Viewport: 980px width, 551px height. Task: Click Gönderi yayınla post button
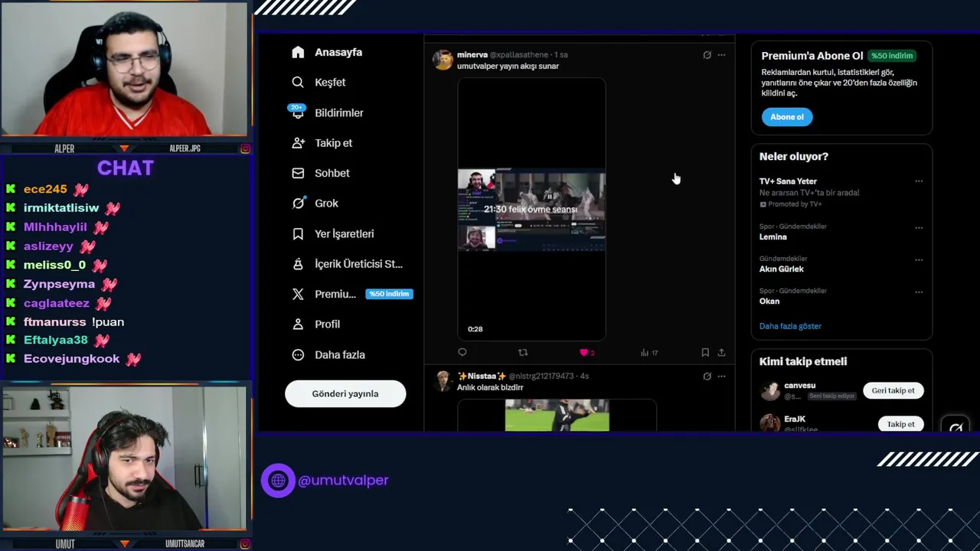(x=345, y=393)
